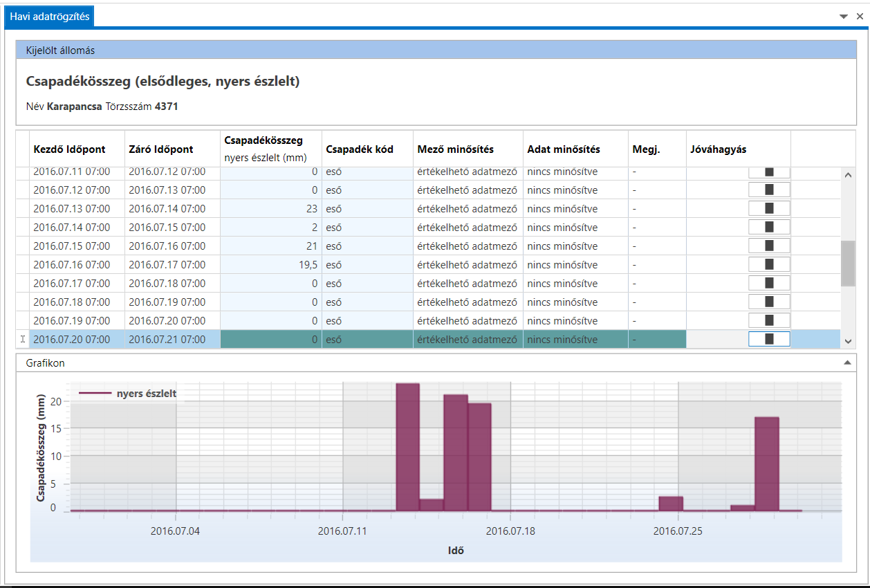
Task: Select the Kezdő Időpont cell 2016.07.16 07:00
Action: [x=77, y=264]
